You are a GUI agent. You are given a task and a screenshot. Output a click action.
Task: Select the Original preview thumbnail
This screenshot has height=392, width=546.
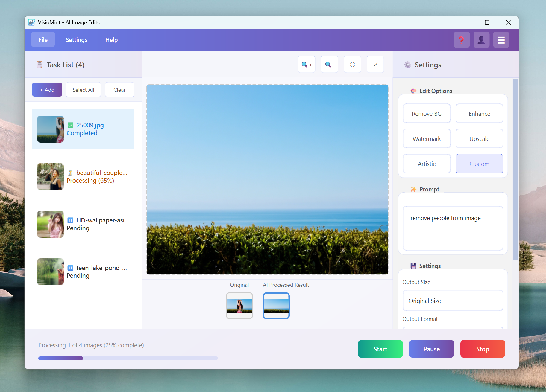239,306
